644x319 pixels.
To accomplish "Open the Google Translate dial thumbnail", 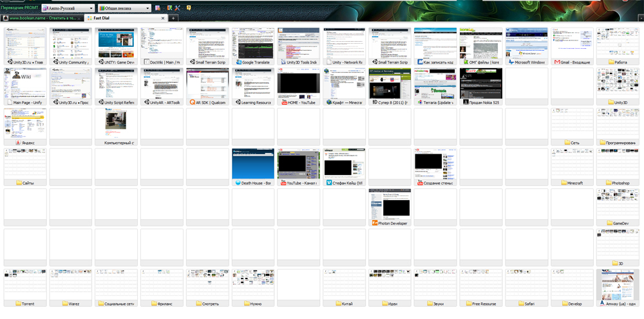I will click(x=253, y=44).
